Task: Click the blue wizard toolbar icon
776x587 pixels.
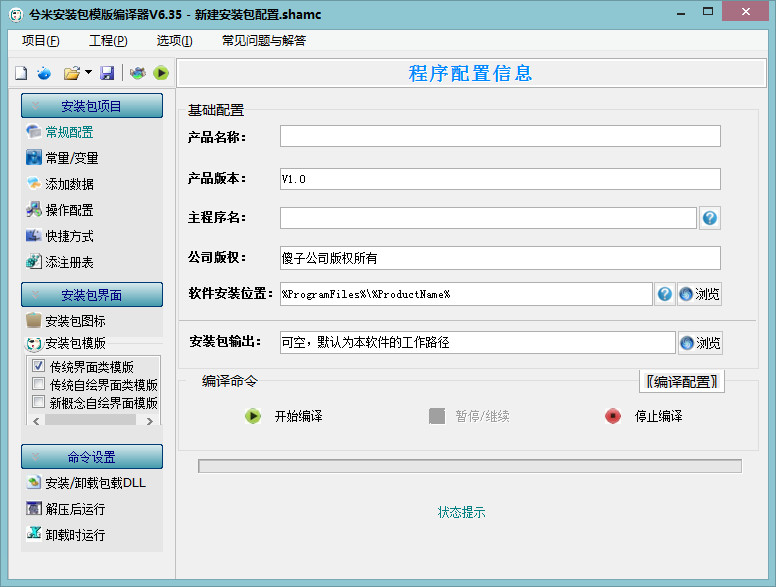Action: pos(44,73)
